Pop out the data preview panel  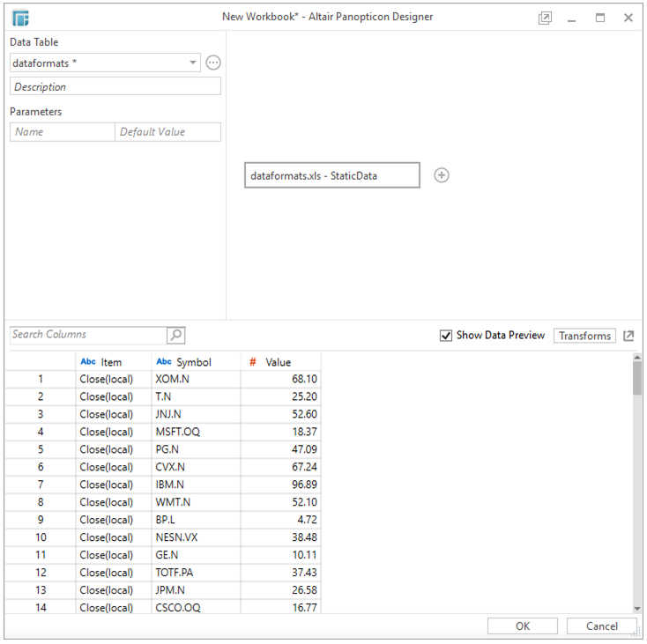pos(628,336)
